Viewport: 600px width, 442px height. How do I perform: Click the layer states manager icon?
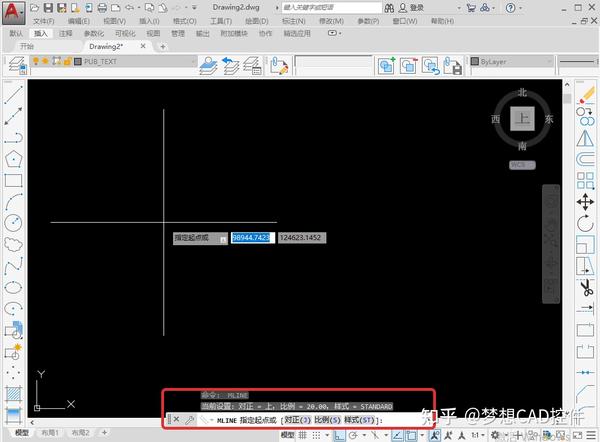[x=253, y=65]
